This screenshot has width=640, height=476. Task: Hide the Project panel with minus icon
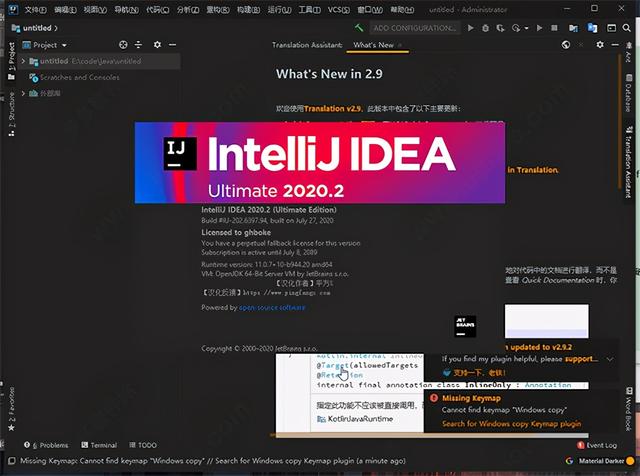pos(173,44)
